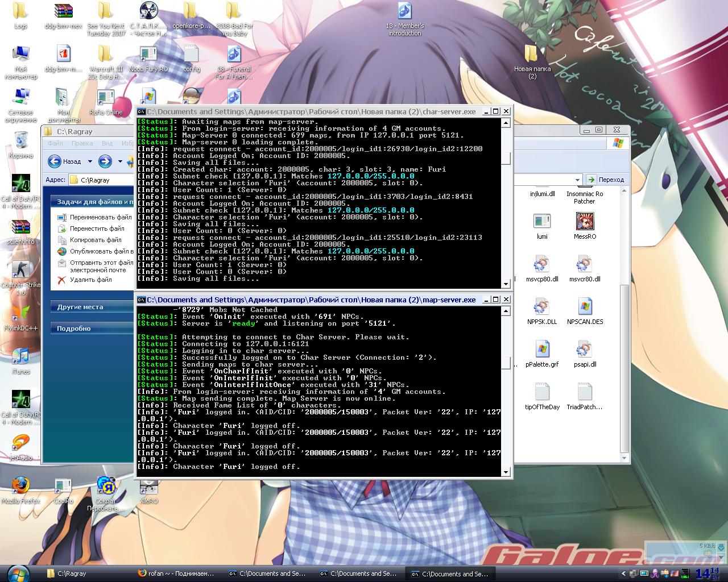The image size is (728, 582).
Task: Select 08 - Funeral For A Friend audio file
Action: (x=234, y=63)
